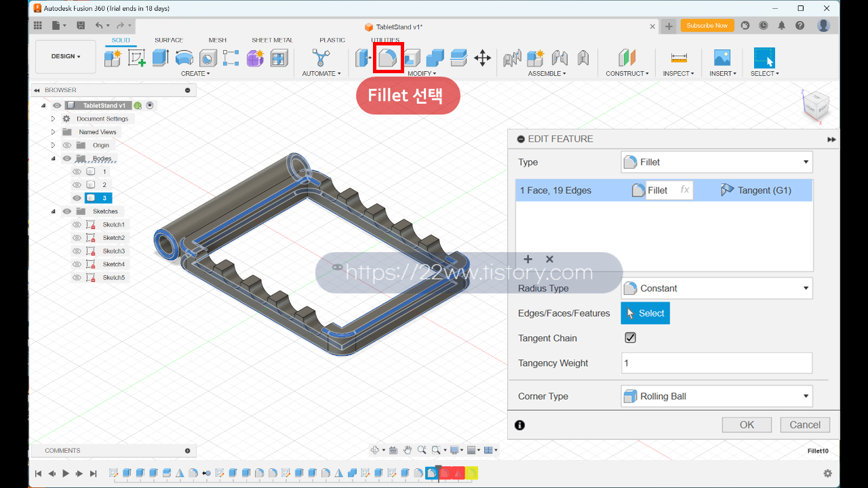868x488 pixels.
Task: Open the Help question mark menu
Action: (800, 26)
